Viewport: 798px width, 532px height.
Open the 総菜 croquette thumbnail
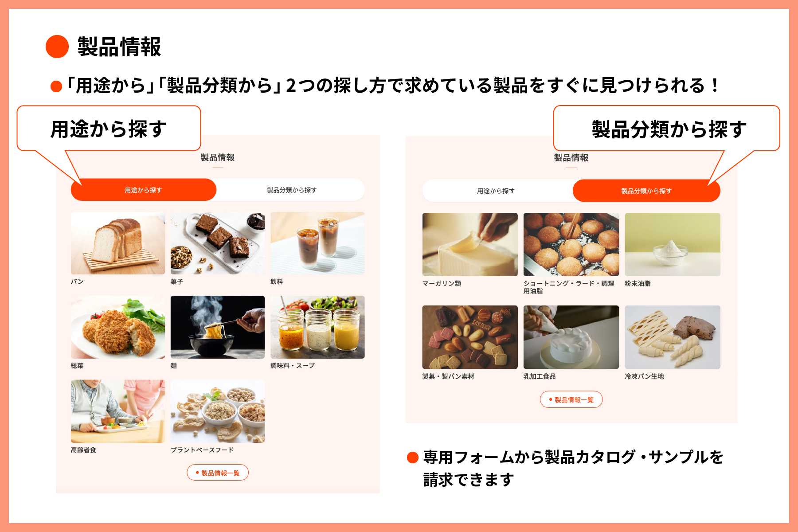point(118,327)
